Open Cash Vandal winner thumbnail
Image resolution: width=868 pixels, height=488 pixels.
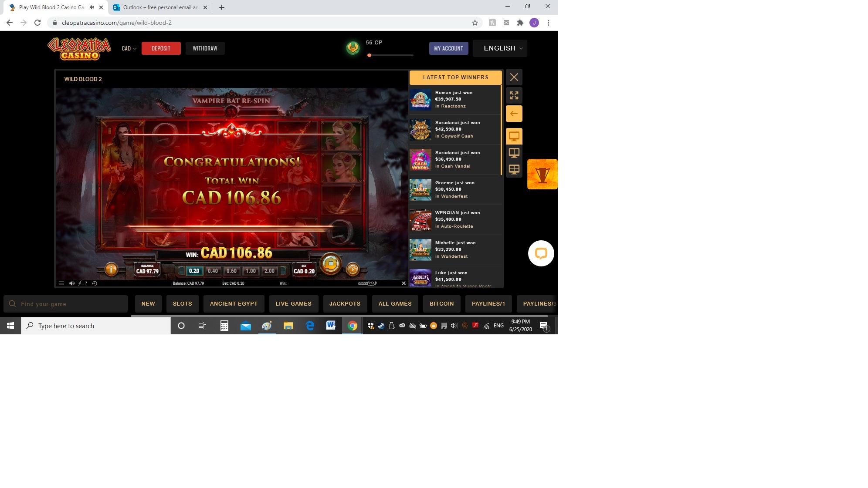420,160
